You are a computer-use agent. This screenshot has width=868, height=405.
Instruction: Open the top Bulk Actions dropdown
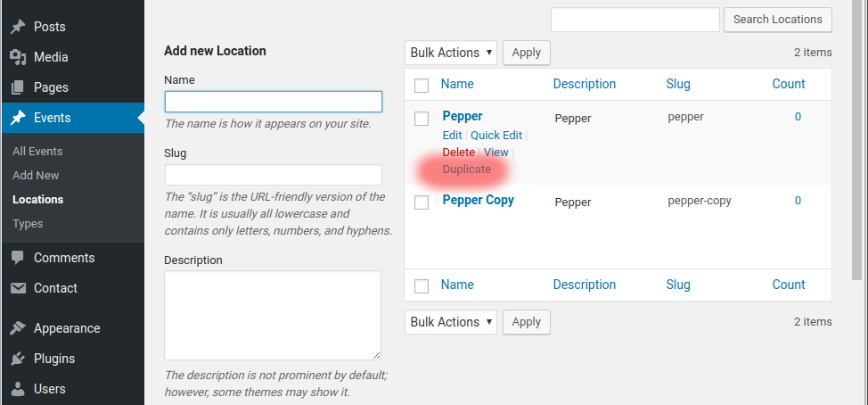451,53
